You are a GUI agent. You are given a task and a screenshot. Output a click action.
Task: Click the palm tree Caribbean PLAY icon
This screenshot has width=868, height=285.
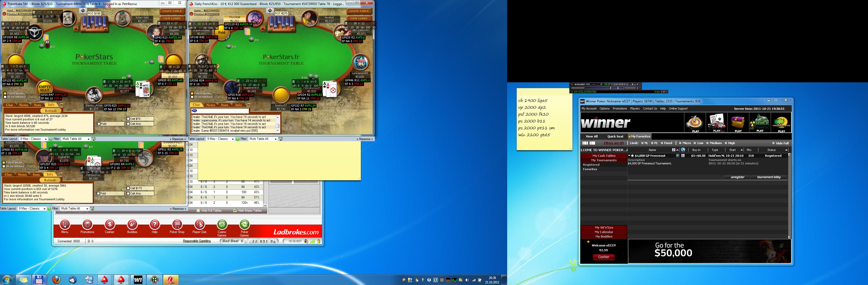tap(781, 123)
